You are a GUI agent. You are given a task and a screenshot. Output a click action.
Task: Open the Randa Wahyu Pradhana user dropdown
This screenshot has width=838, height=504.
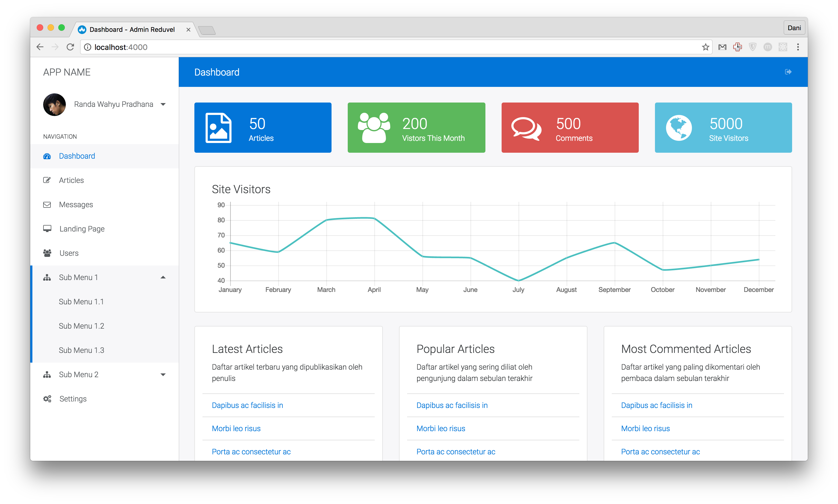(163, 104)
